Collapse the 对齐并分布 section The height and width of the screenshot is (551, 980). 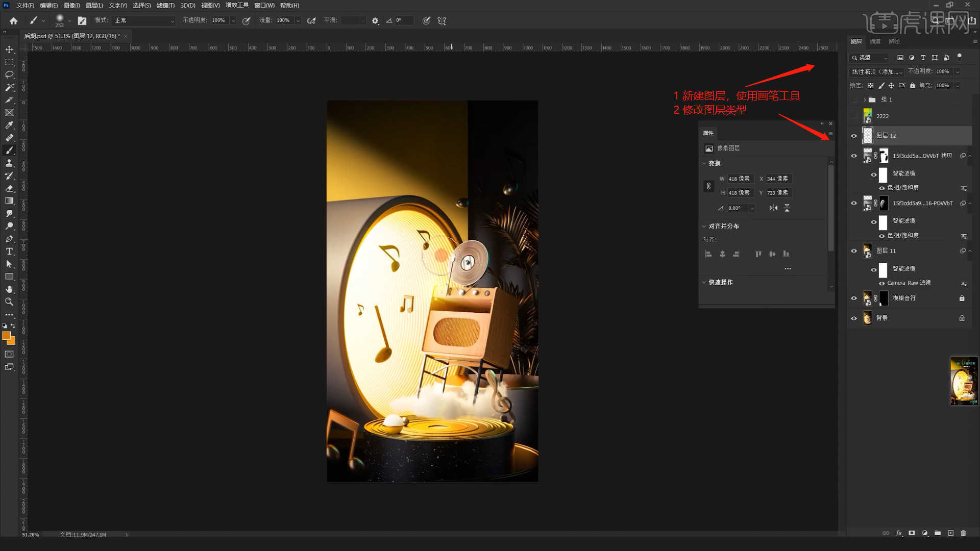(x=704, y=227)
